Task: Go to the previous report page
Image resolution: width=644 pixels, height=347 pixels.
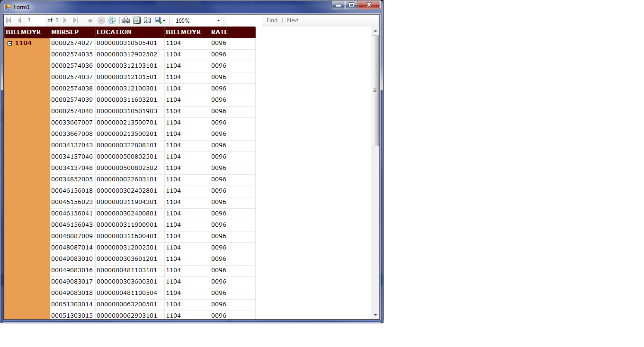Action: [x=19, y=20]
